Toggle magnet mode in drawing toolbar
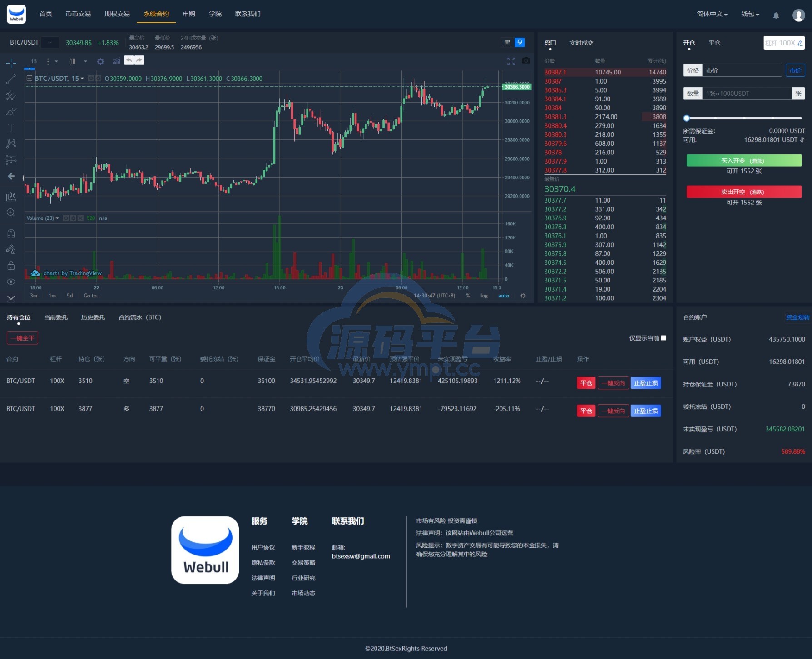This screenshot has width=812, height=659. pos(11,233)
